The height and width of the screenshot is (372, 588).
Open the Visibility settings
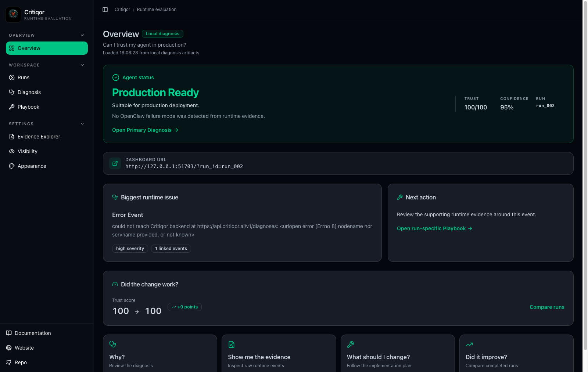click(47, 151)
